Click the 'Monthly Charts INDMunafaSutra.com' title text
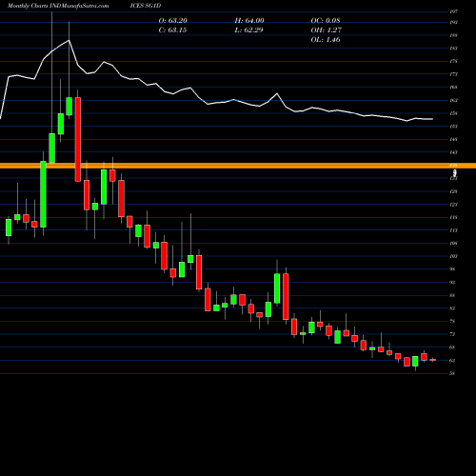The width and height of the screenshot is (476, 476). [58, 6]
